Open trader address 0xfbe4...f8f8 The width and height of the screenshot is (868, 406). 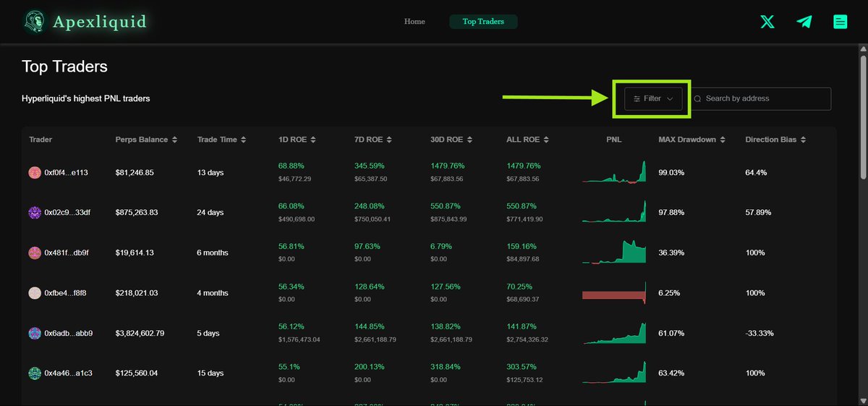[65, 293]
